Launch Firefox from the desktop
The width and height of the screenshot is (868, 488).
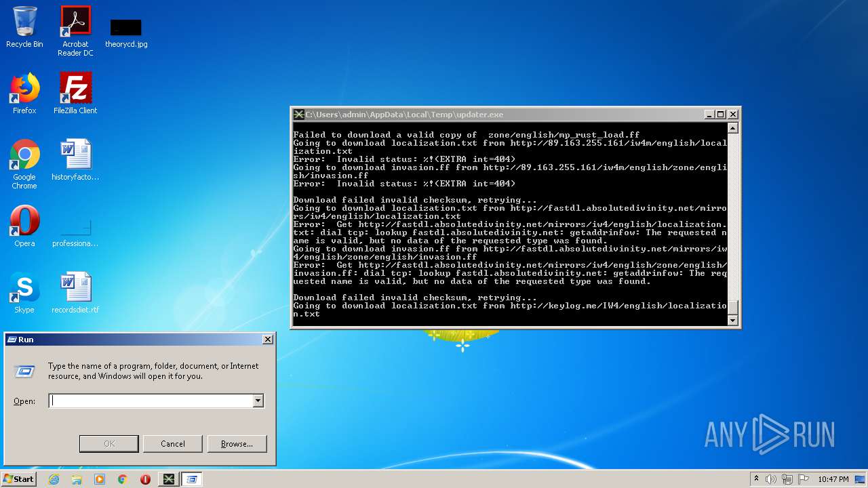pos(24,94)
